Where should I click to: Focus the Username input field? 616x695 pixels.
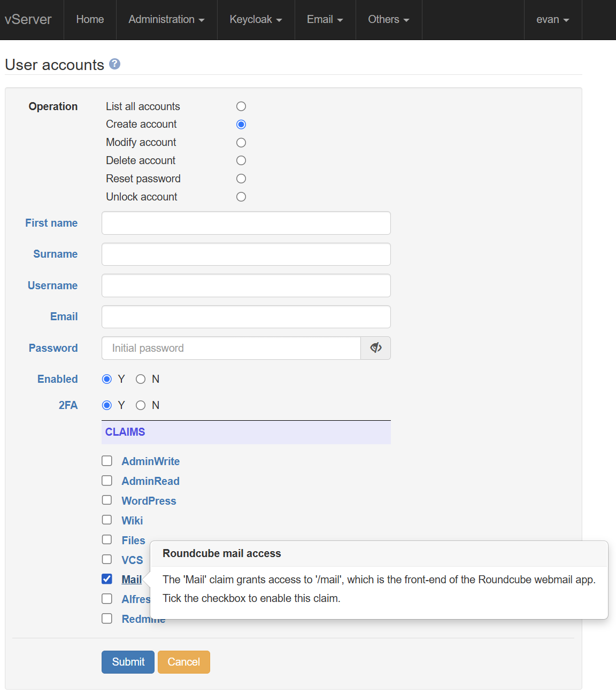(246, 285)
